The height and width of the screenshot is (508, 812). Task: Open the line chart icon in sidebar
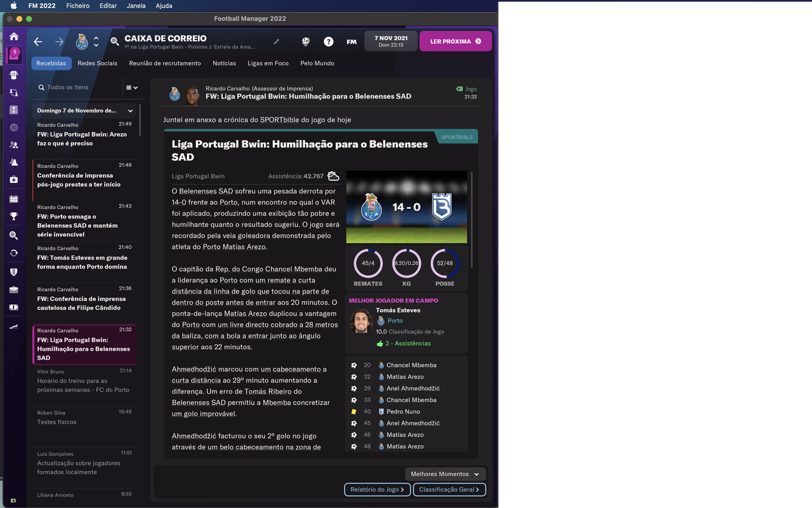(x=14, y=327)
